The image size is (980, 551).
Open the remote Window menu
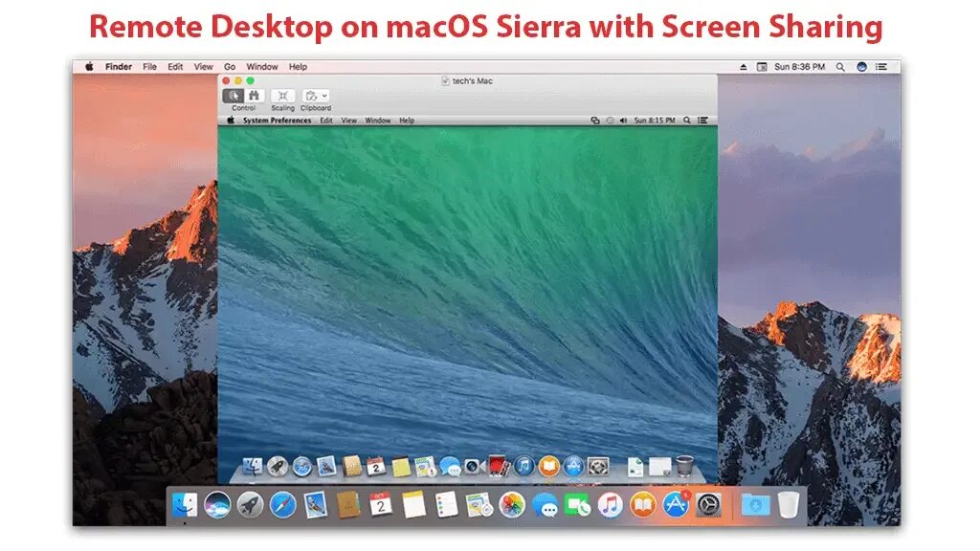click(377, 120)
